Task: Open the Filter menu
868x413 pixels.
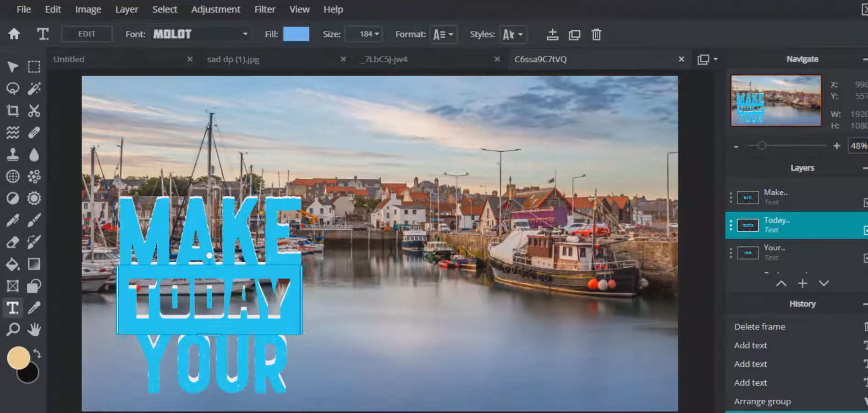Action: 265,9
